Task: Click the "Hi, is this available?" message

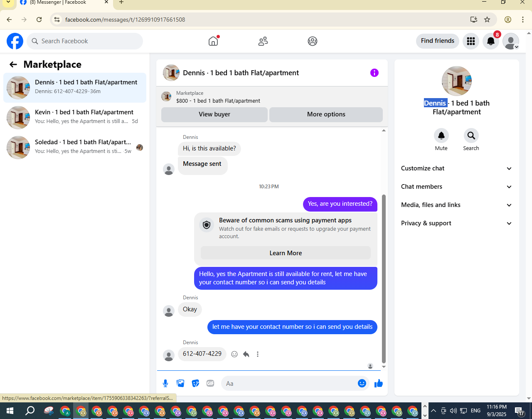Action: (x=209, y=148)
